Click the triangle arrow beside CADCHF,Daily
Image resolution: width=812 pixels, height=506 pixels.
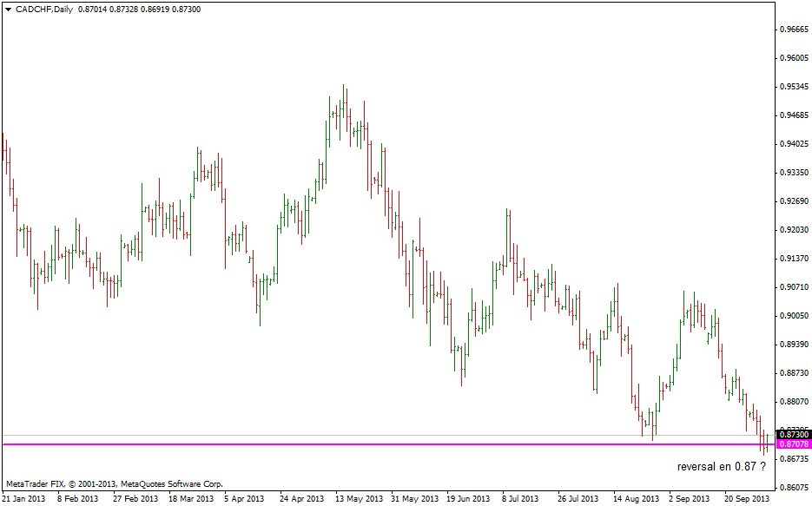tap(8, 9)
